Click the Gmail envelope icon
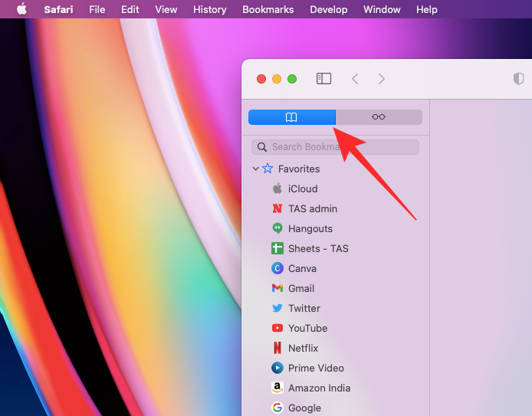This screenshot has width=532, height=416. [x=277, y=288]
